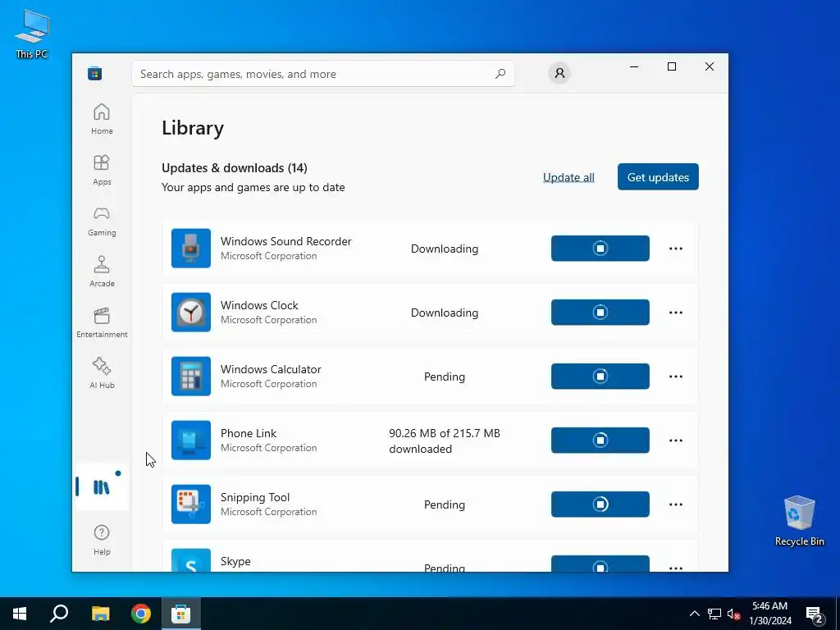840x630 pixels.
Task: Open the Apps section in sidebar
Action: 102,170
